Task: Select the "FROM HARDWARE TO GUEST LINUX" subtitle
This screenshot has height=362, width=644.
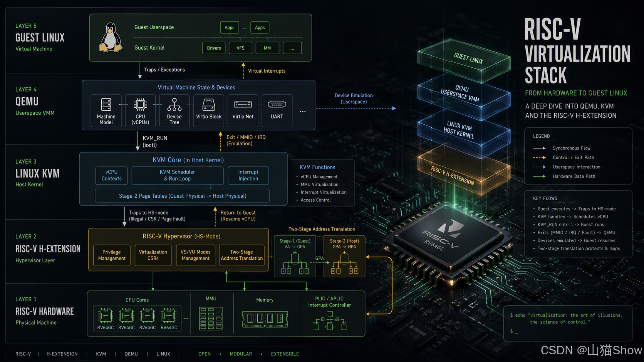Action: (576, 93)
